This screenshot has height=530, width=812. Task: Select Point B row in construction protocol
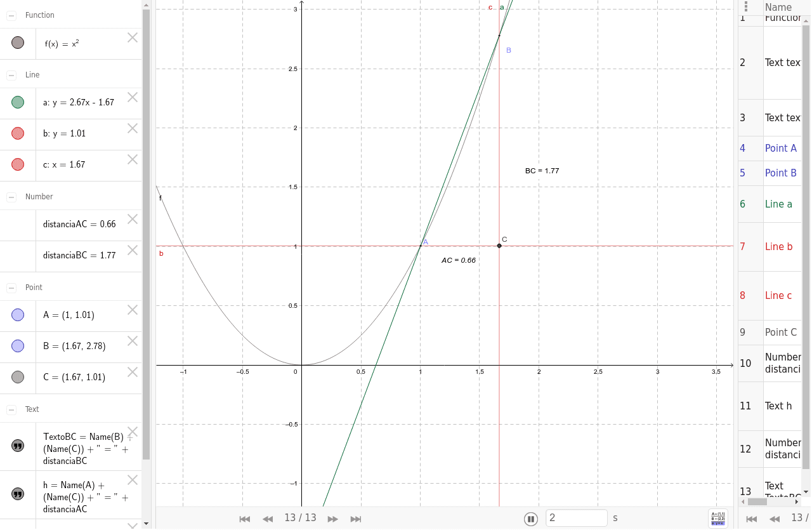tap(770, 173)
